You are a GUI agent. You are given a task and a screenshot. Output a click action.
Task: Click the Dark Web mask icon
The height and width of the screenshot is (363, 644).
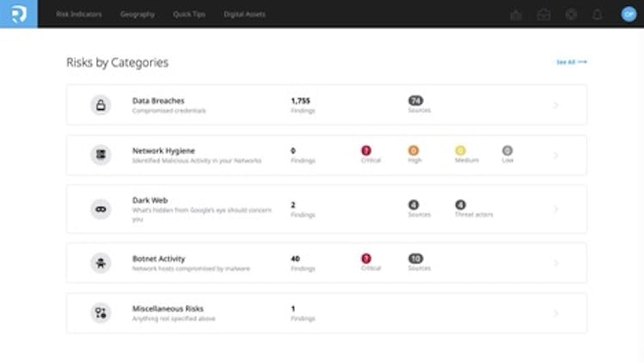coord(100,209)
